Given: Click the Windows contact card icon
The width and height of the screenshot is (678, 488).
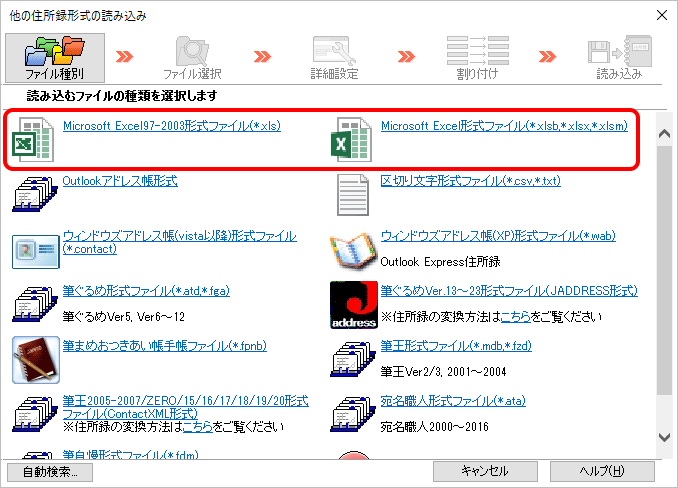Looking at the screenshot, I should (35, 252).
